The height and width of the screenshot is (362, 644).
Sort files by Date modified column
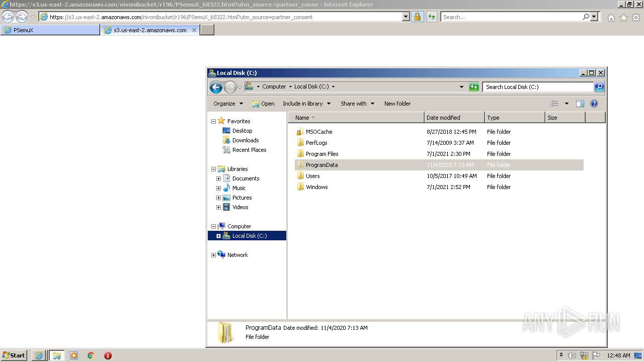click(x=454, y=118)
